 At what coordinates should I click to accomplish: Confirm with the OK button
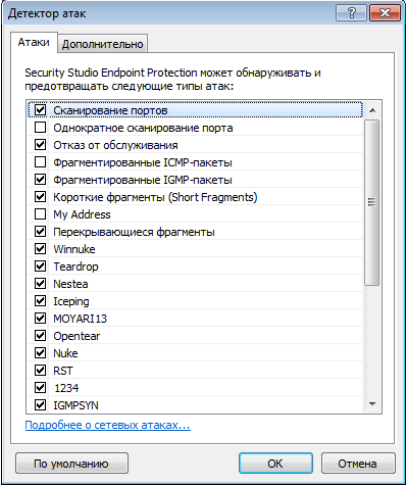coord(275,463)
